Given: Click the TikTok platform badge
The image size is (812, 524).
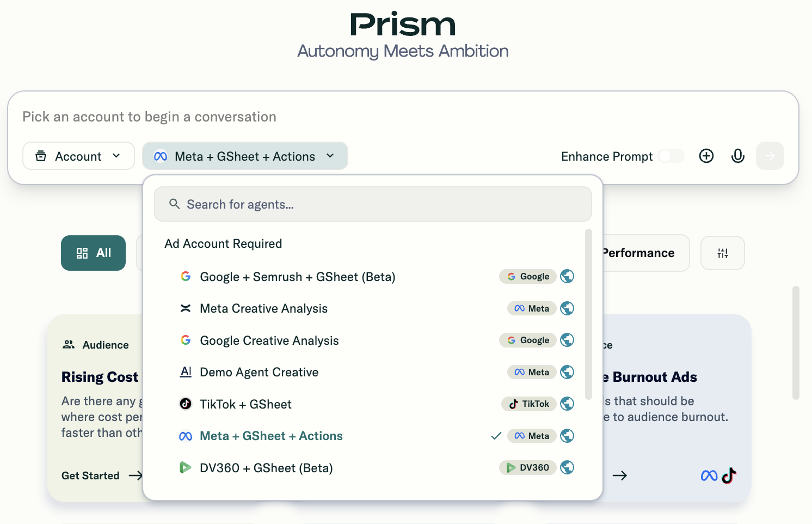Looking at the screenshot, I should [x=528, y=404].
